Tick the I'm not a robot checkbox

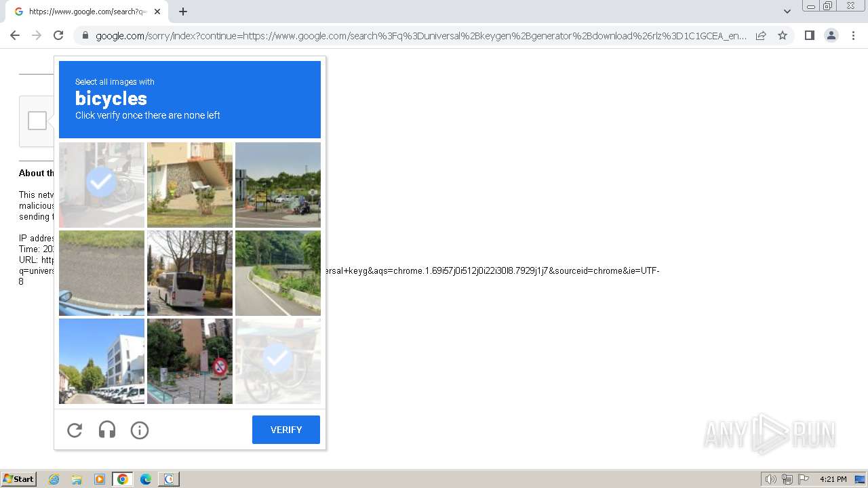click(37, 121)
